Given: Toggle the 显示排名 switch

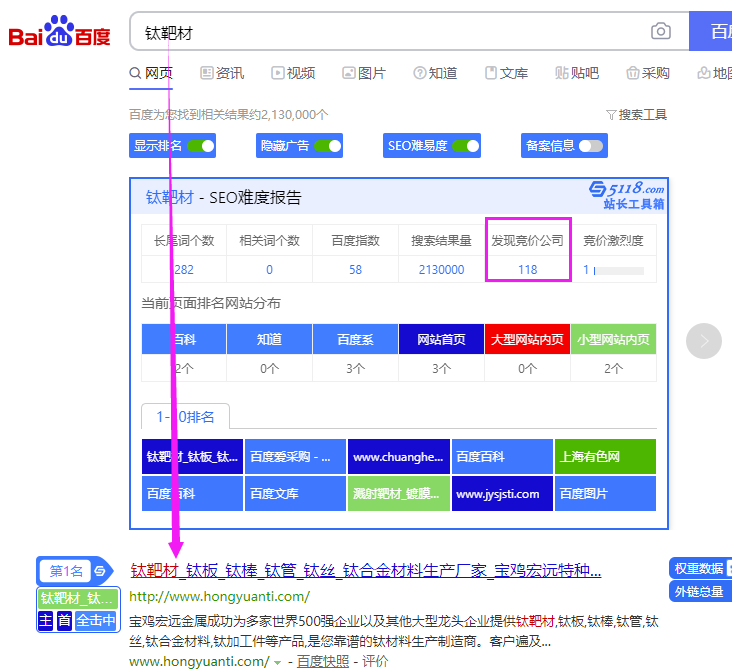Looking at the screenshot, I should [x=201, y=146].
